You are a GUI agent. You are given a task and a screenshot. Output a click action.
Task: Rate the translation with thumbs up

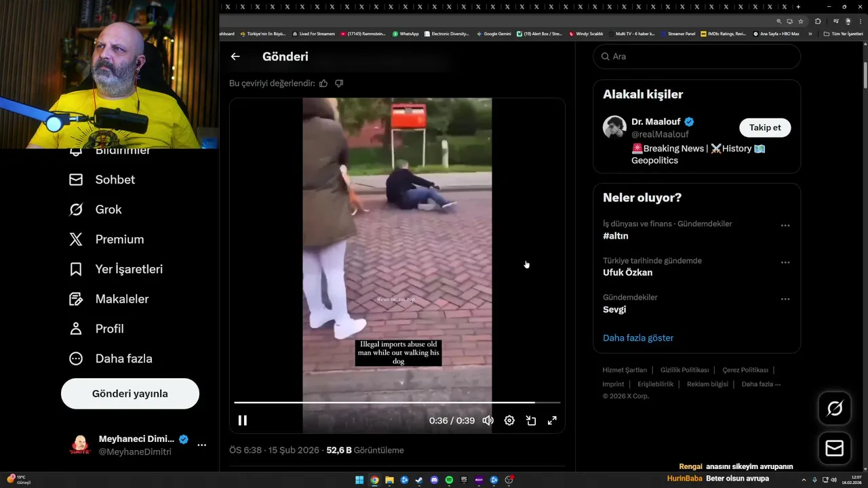[323, 83]
